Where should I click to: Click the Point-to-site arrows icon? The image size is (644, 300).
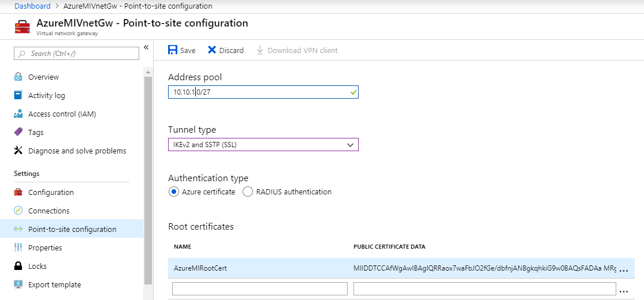pos(18,229)
